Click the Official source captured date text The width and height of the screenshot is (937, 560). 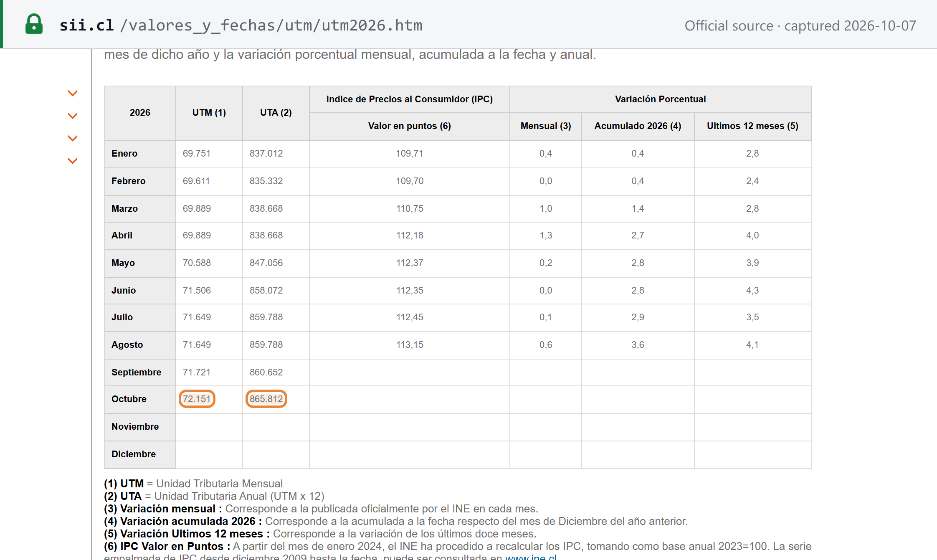[x=800, y=25]
